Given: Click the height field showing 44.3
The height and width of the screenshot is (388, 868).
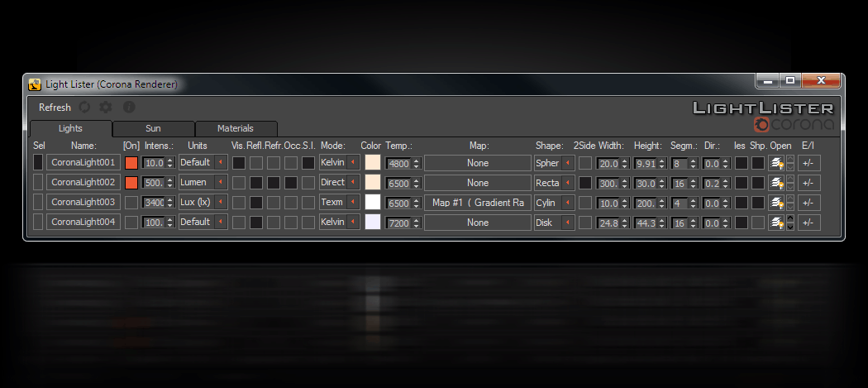Looking at the screenshot, I should (646, 223).
